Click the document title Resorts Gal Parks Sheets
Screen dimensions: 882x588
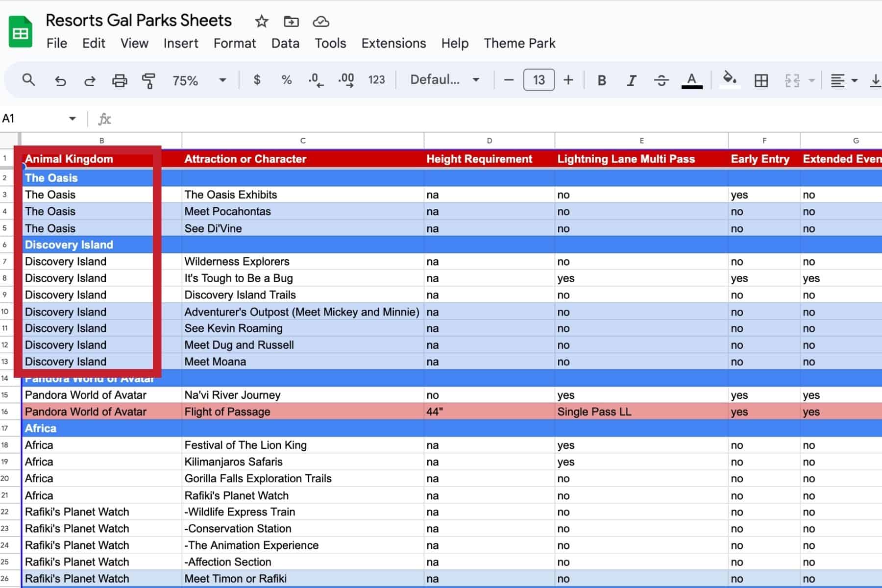point(139,21)
